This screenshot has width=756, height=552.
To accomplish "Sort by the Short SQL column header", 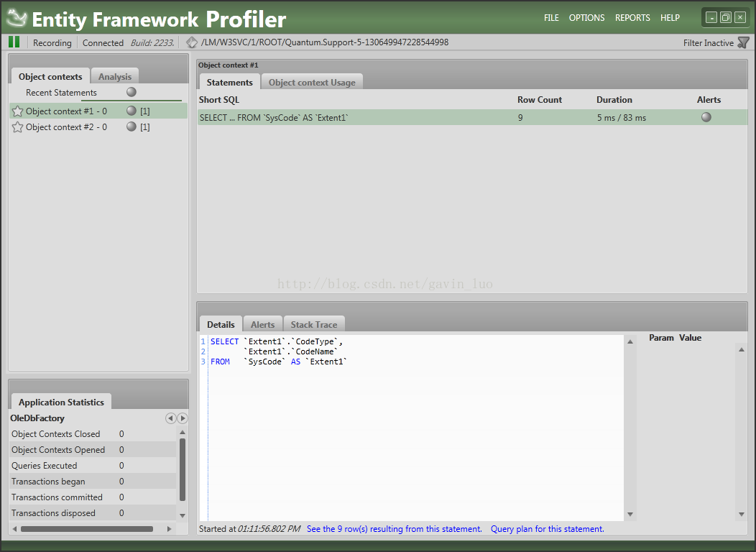I will pyautogui.click(x=219, y=100).
